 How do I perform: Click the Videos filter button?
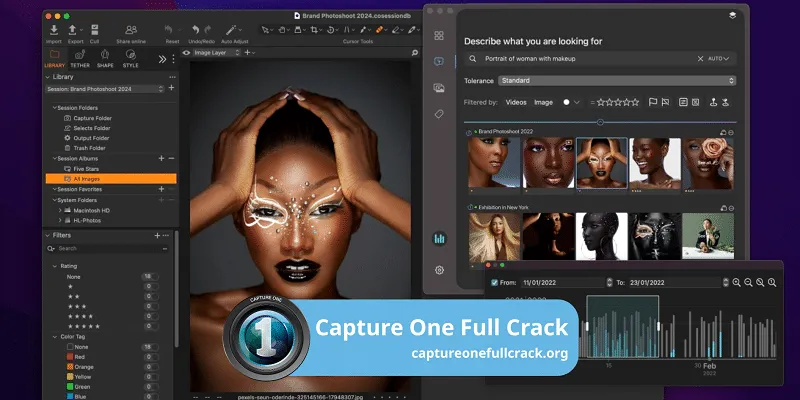tap(516, 102)
